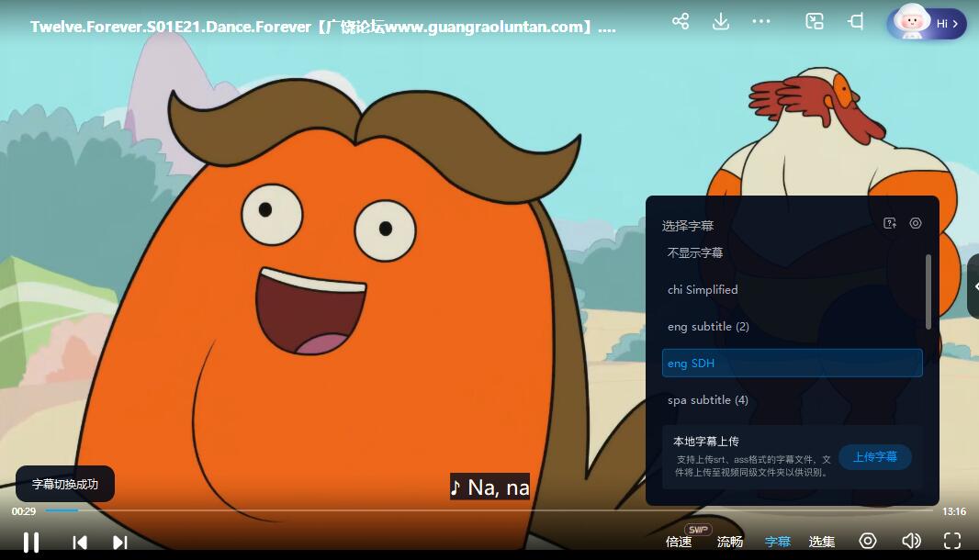Screen dimensions: 979x560
Task: Download the video using the download icon
Action: tap(721, 22)
